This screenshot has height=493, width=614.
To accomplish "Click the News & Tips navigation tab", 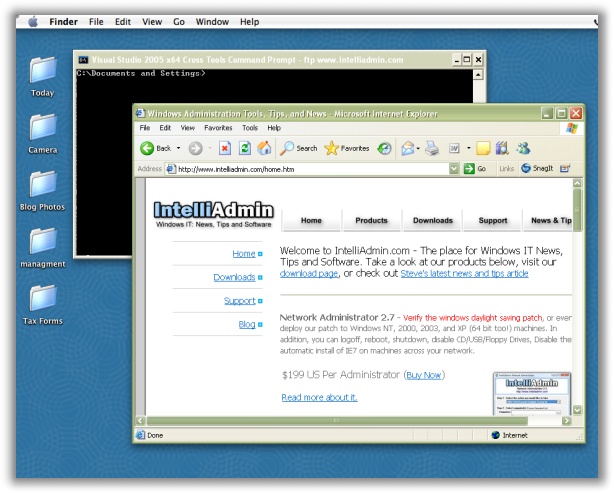I will [x=548, y=220].
